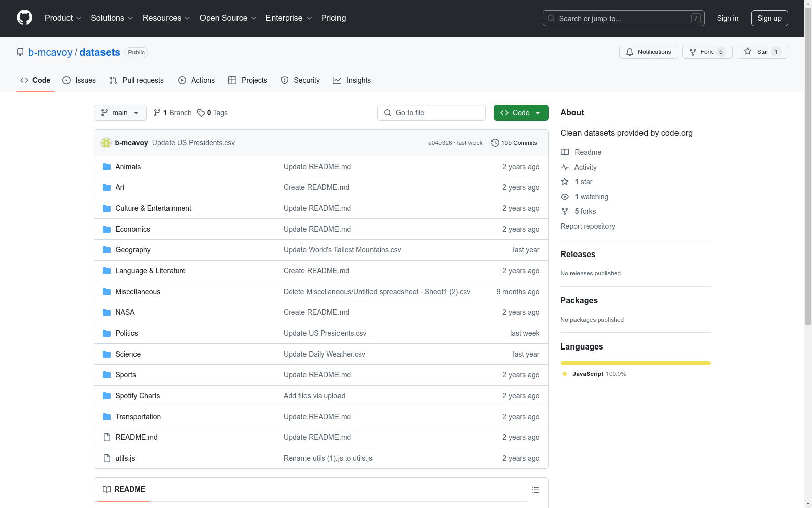Image resolution: width=812 pixels, height=508 pixels.
Task: Switch to the Actions tab
Action: 196,80
